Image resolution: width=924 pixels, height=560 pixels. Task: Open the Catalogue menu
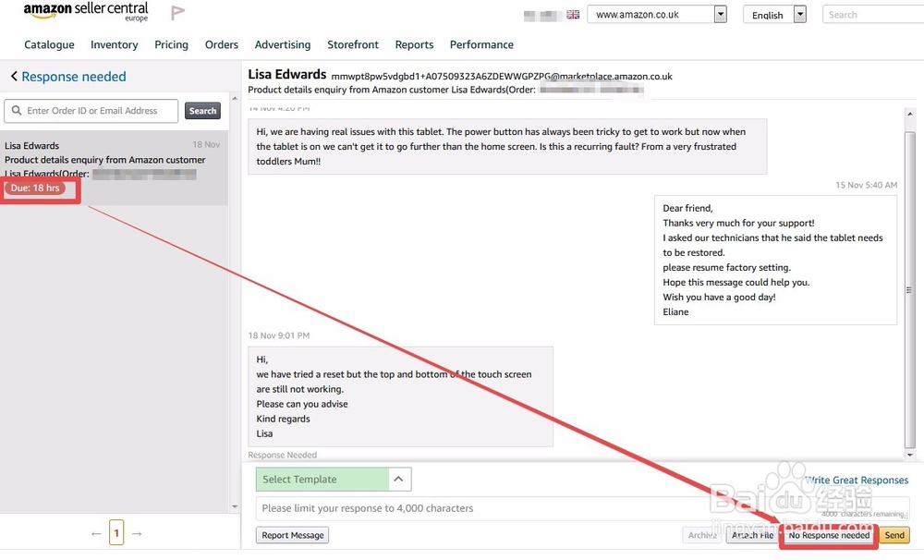pos(49,44)
